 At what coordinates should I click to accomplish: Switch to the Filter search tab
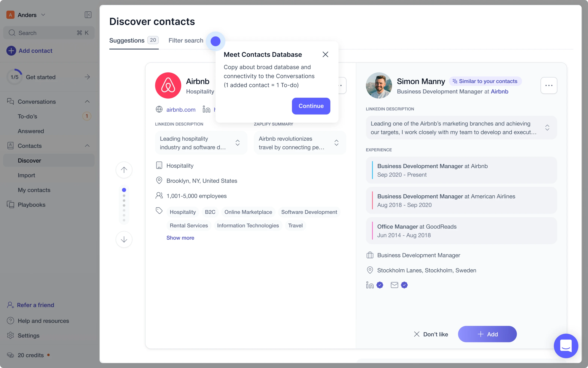pyautogui.click(x=186, y=40)
